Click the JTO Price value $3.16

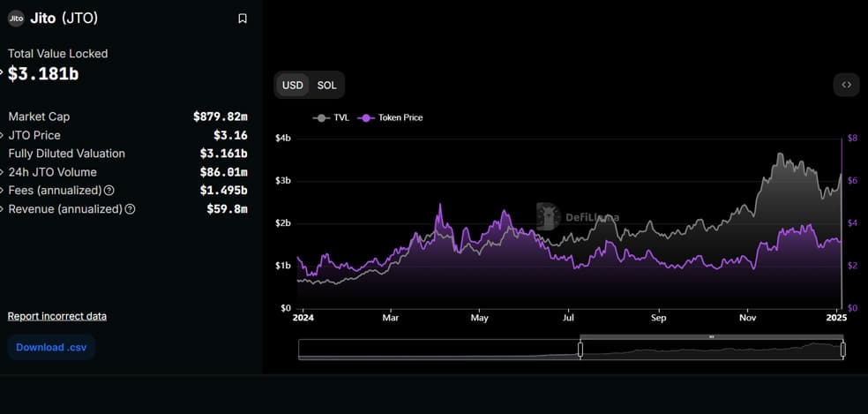[230, 135]
